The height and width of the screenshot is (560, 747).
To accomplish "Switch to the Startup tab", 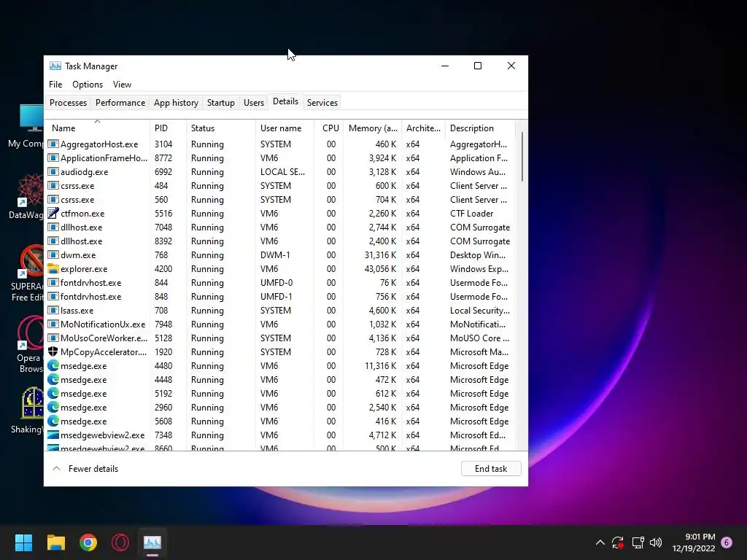I will pyautogui.click(x=220, y=102).
